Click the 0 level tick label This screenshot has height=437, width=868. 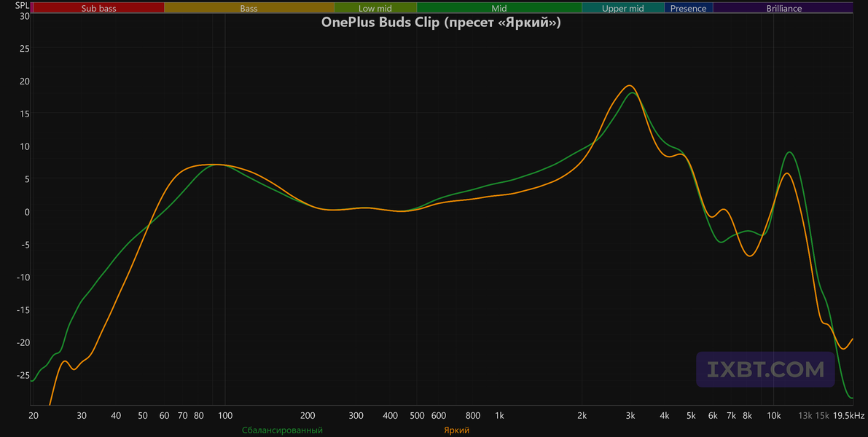coord(27,211)
